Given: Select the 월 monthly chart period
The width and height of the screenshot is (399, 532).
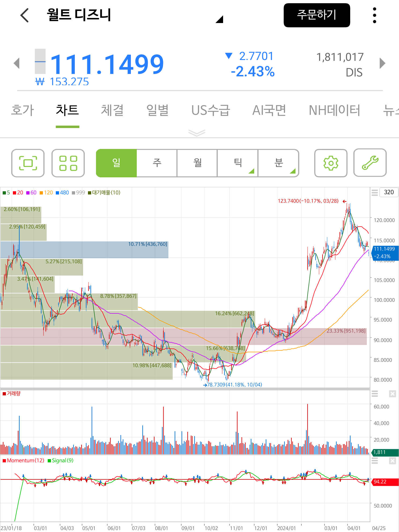Looking at the screenshot, I should tap(197, 163).
